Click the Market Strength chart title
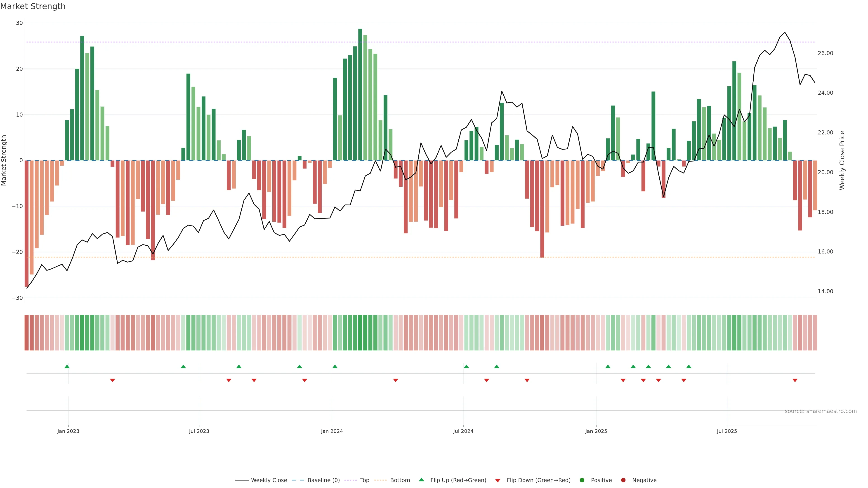 [33, 6]
